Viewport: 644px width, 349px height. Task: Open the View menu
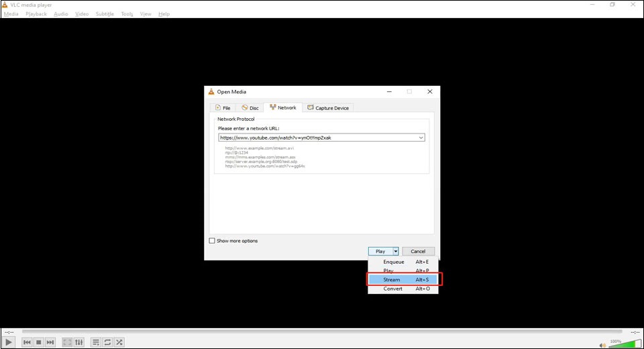tap(146, 13)
